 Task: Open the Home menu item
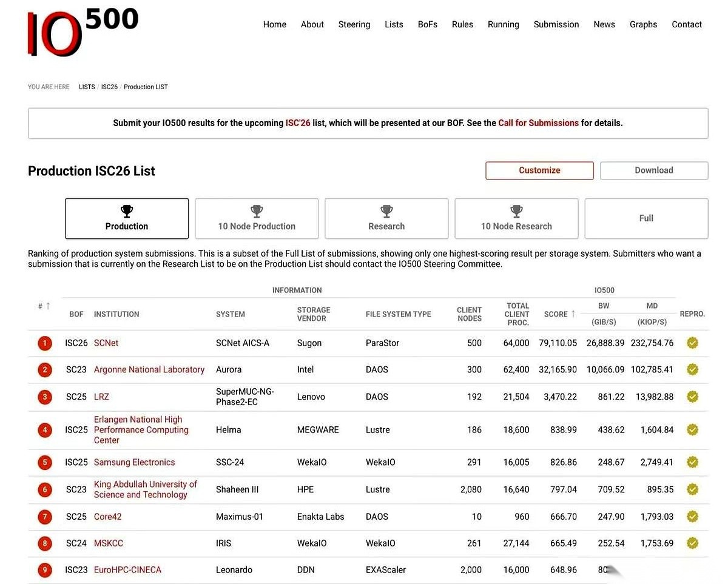pos(275,24)
